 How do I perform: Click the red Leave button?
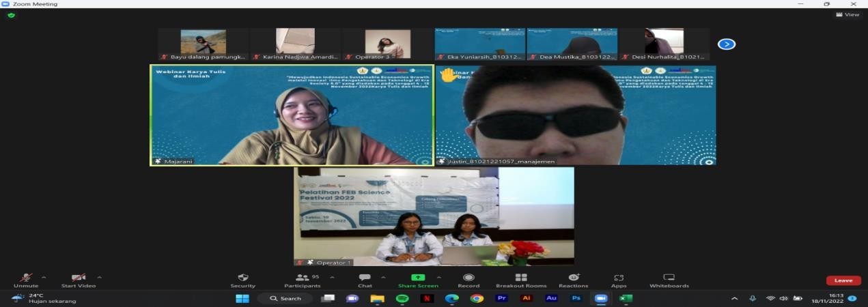pos(843,280)
